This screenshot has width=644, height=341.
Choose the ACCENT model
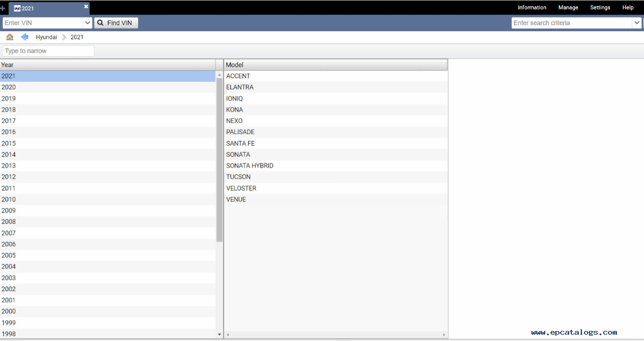click(336, 76)
